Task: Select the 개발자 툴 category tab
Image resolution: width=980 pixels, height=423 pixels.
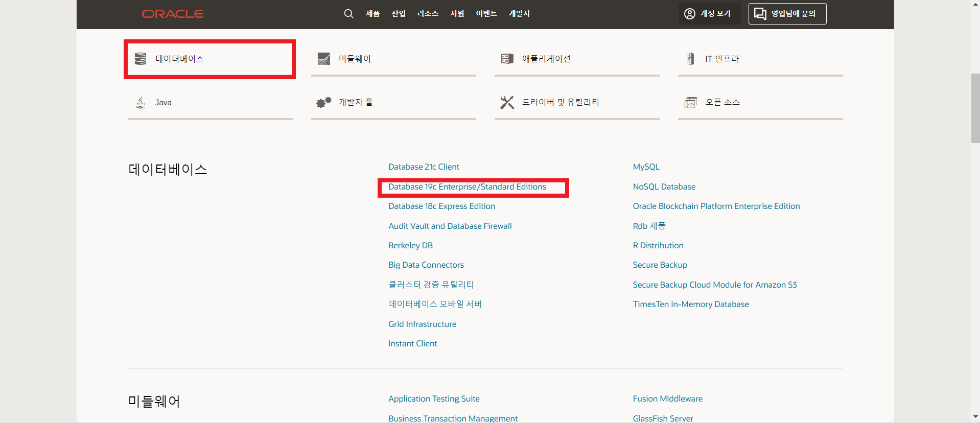Action: (x=393, y=103)
